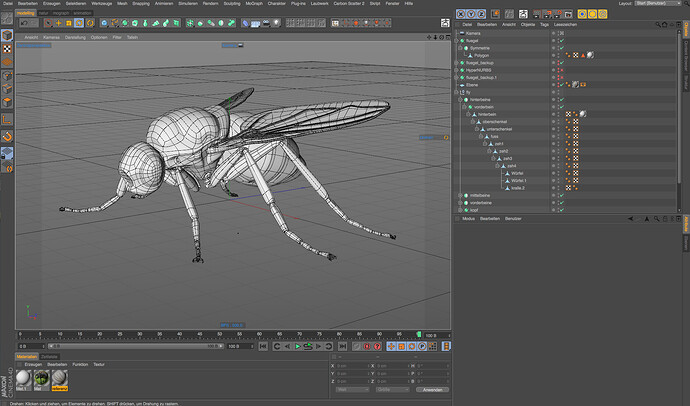
Task: Collapse the Symmetrie tree node
Action: click(460, 48)
